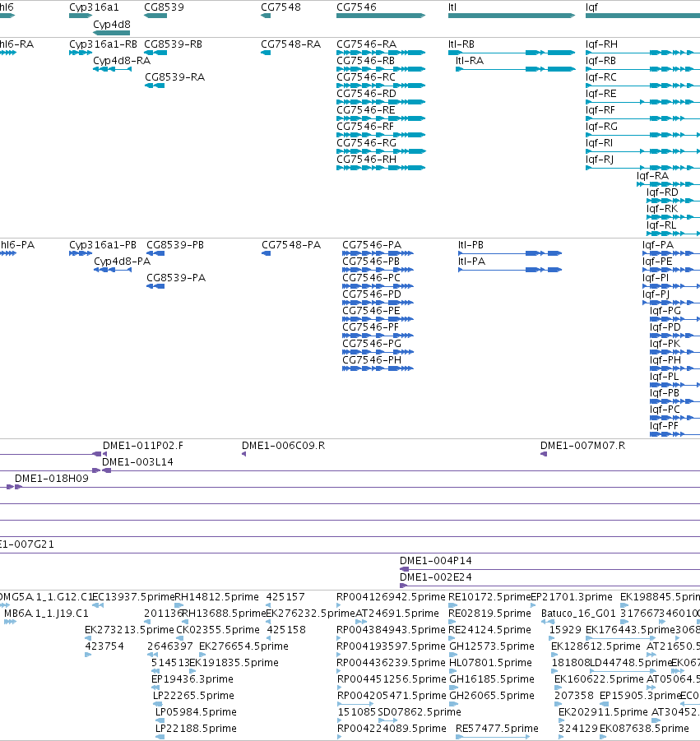Select protein lqf-PG label
Image resolution: width=700 pixels, height=741 pixels.
tap(665, 311)
